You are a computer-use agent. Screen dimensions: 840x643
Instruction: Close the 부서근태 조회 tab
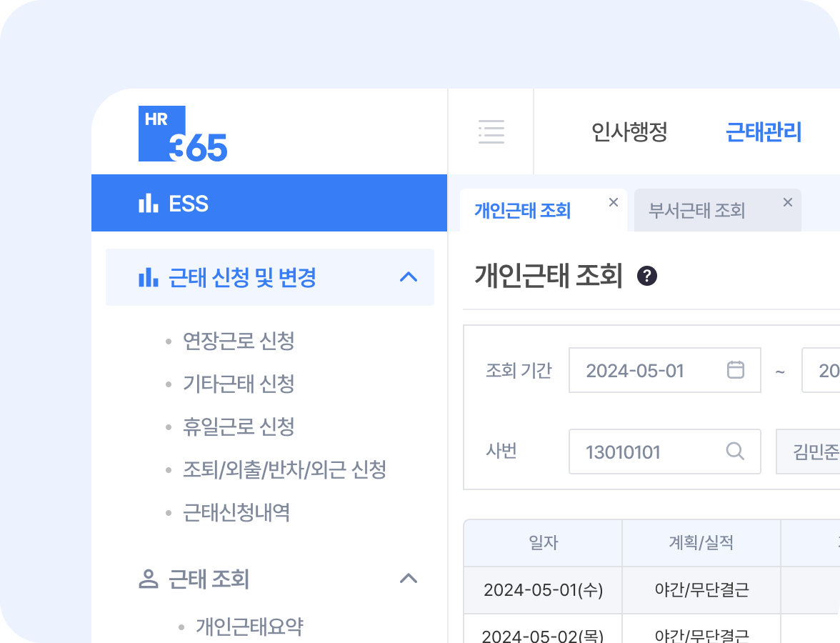(x=788, y=201)
